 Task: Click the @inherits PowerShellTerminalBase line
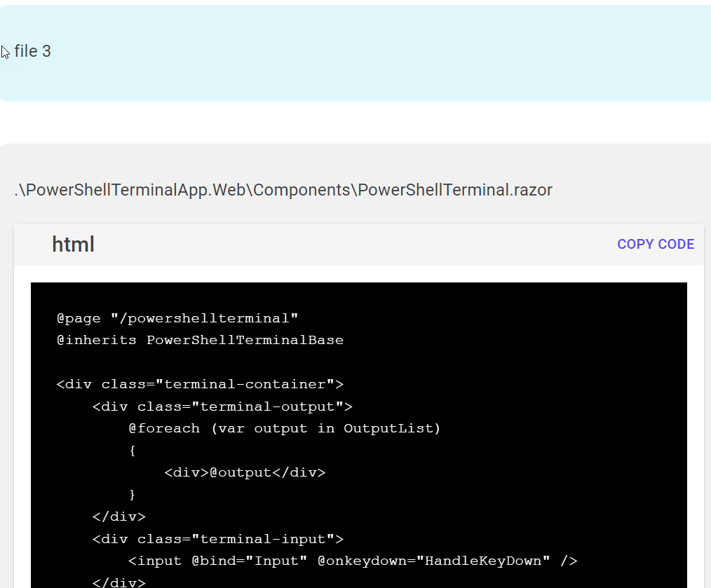point(200,340)
